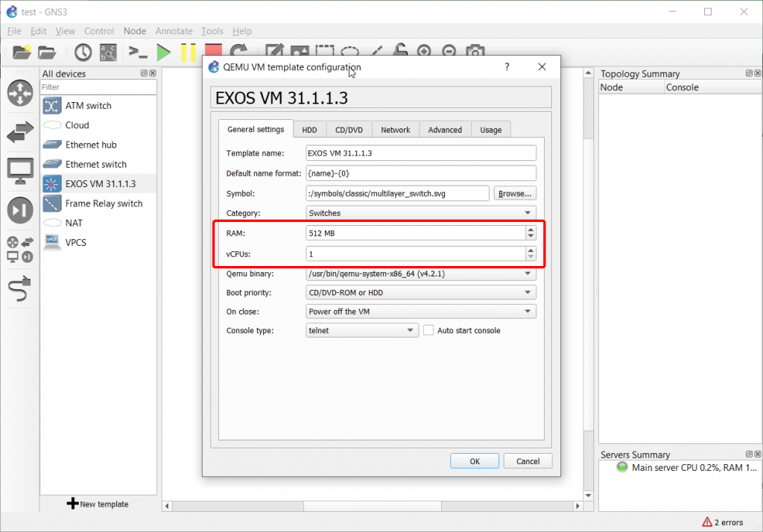
Task: Select NAT device in list
Action: pyautogui.click(x=99, y=223)
